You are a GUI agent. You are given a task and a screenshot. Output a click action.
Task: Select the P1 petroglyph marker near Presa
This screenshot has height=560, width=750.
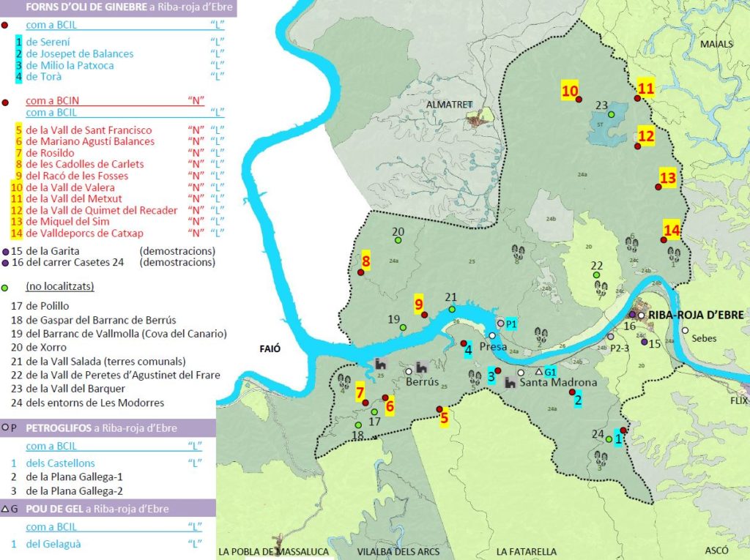[501, 323]
